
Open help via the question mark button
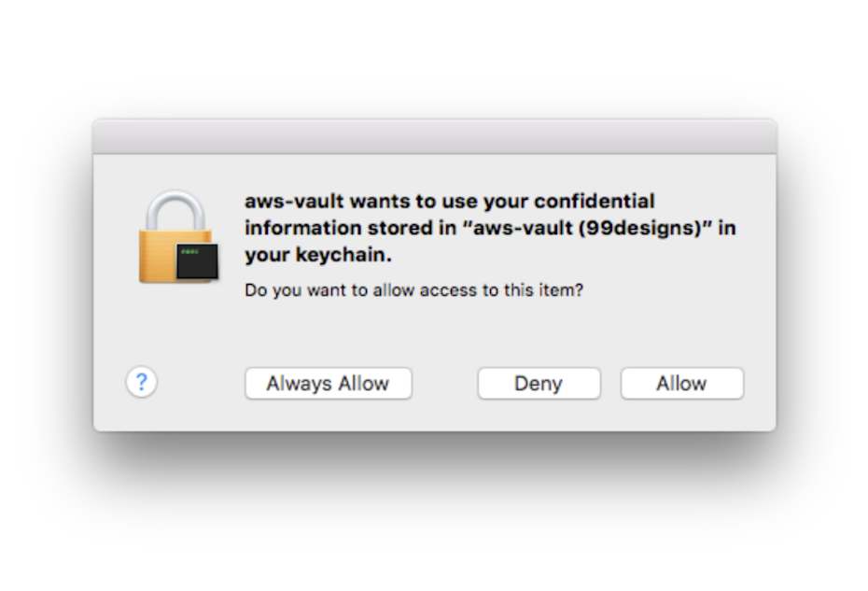[x=141, y=382]
